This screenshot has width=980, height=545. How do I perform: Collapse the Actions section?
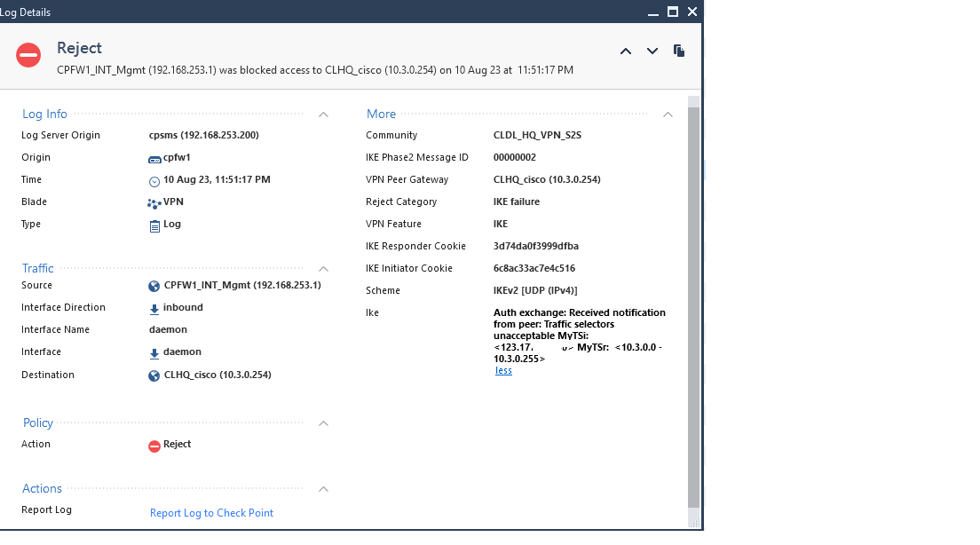click(x=323, y=488)
